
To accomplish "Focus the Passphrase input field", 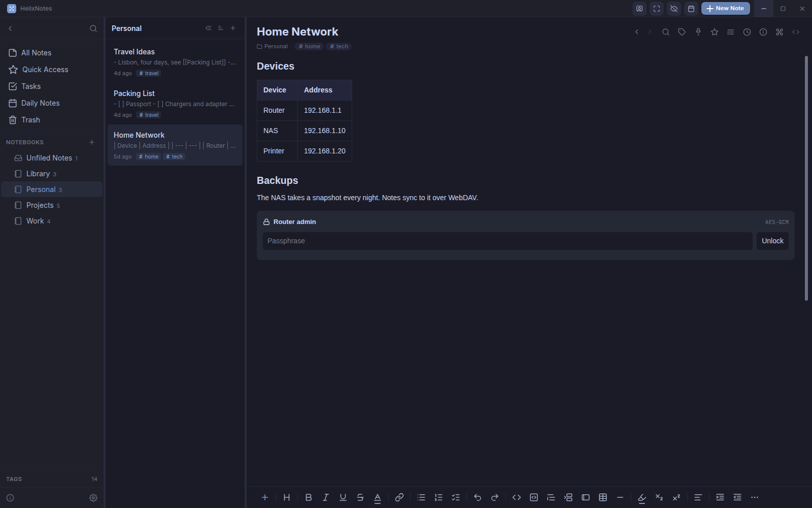I will (507, 241).
